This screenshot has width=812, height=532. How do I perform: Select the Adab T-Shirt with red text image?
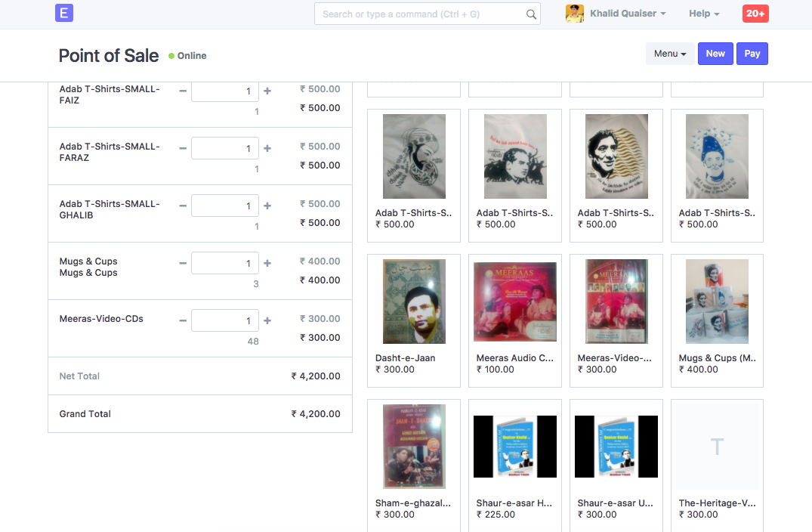click(x=515, y=156)
